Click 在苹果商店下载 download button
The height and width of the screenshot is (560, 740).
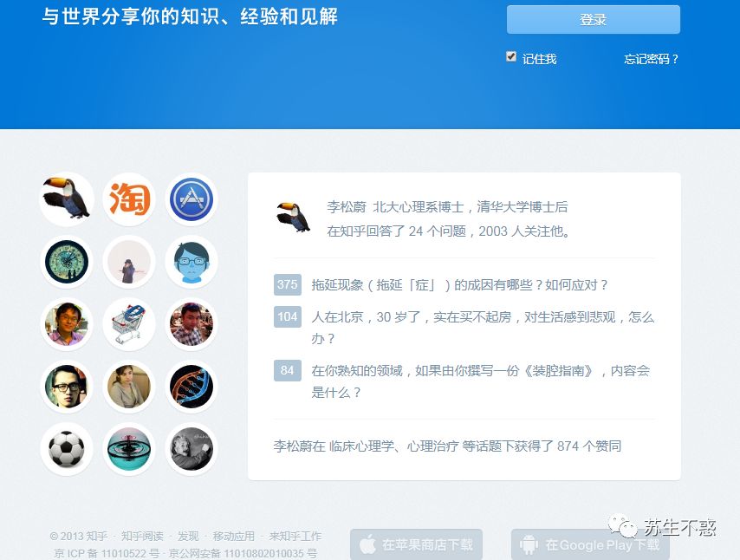click(x=416, y=544)
